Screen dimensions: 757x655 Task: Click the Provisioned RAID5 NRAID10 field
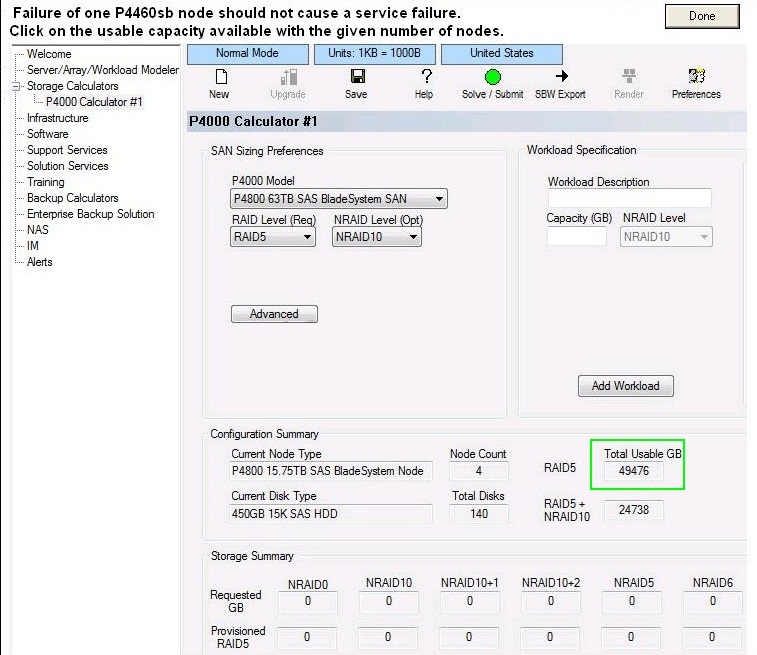[x=388, y=637]
